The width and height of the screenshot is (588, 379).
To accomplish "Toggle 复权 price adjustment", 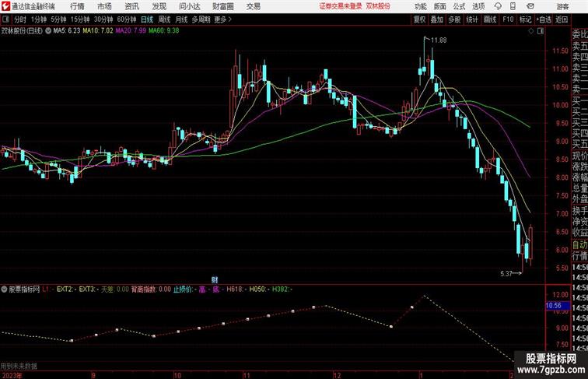I will [x=420, y=19].
